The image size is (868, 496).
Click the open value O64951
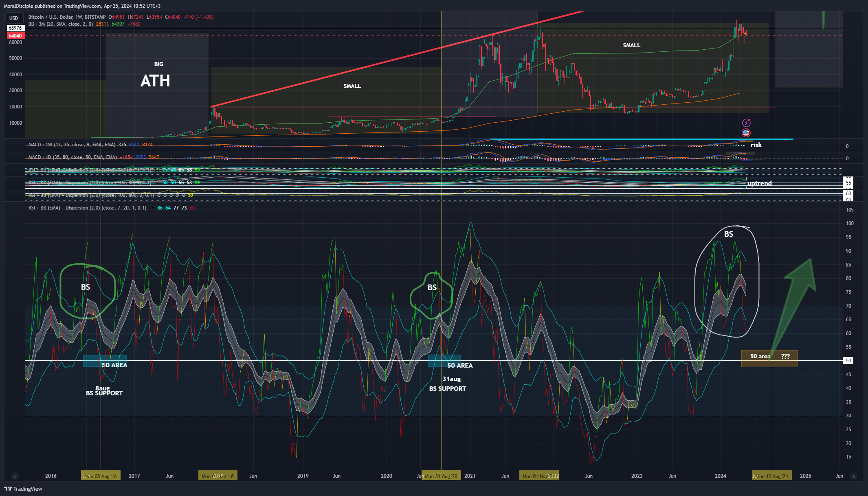click(x=116, y=17)
